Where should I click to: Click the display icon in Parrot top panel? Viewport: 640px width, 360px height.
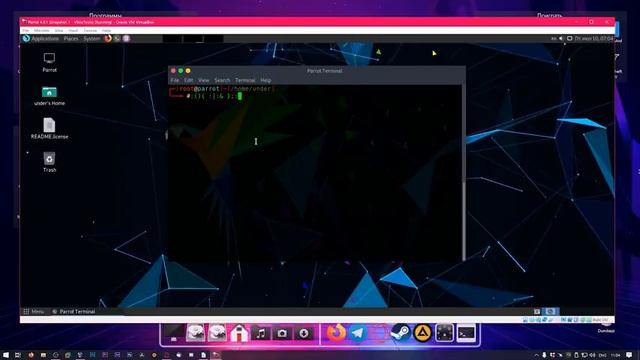pyautogui.click(x=569, y=38)
